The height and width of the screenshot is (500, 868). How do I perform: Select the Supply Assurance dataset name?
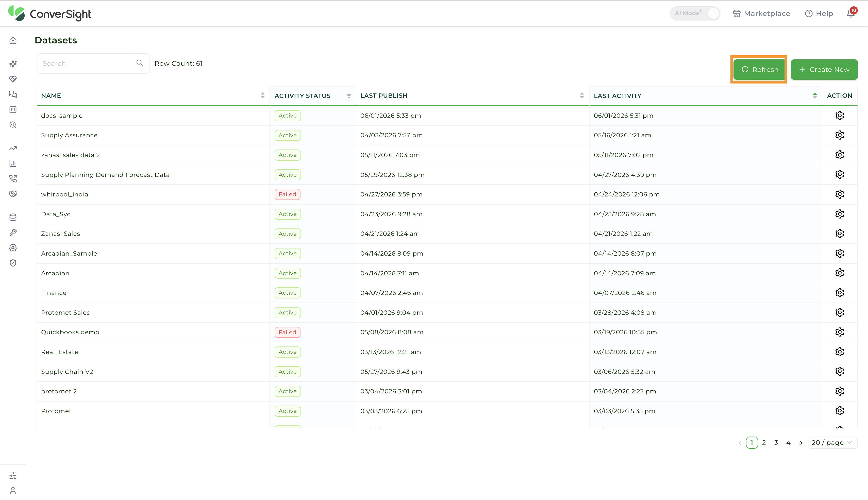[x=69, y=135]
